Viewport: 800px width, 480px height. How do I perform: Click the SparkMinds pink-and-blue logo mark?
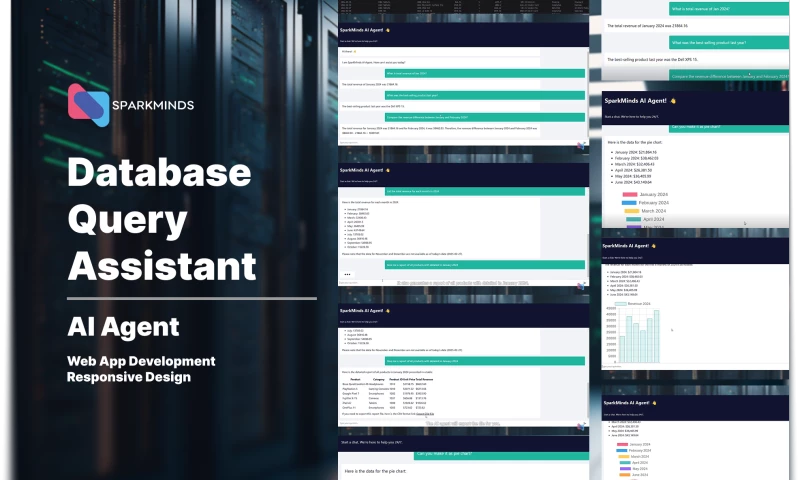88,105
